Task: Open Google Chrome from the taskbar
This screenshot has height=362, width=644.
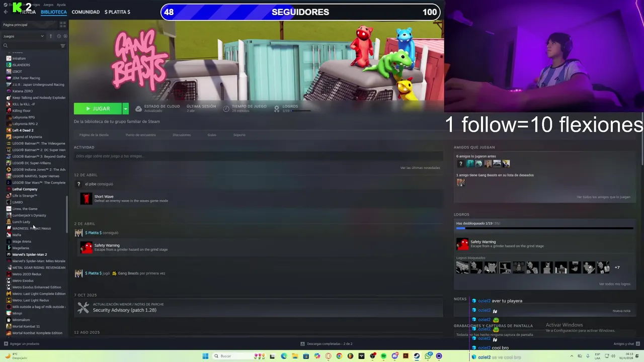Action: tap(339, 356)
